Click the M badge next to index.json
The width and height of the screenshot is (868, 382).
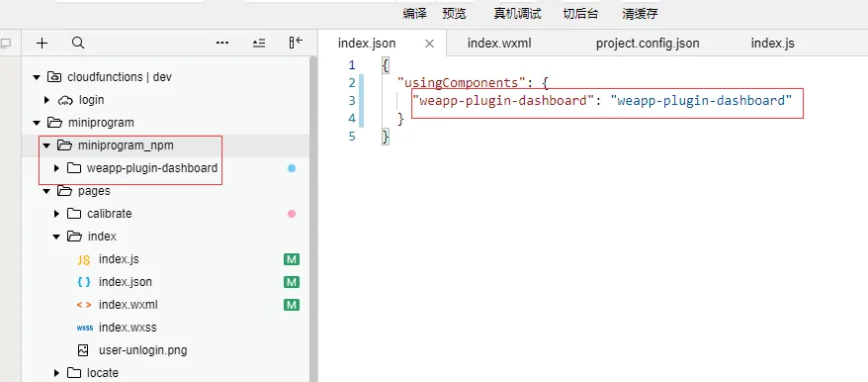click(x=292, y=282)
